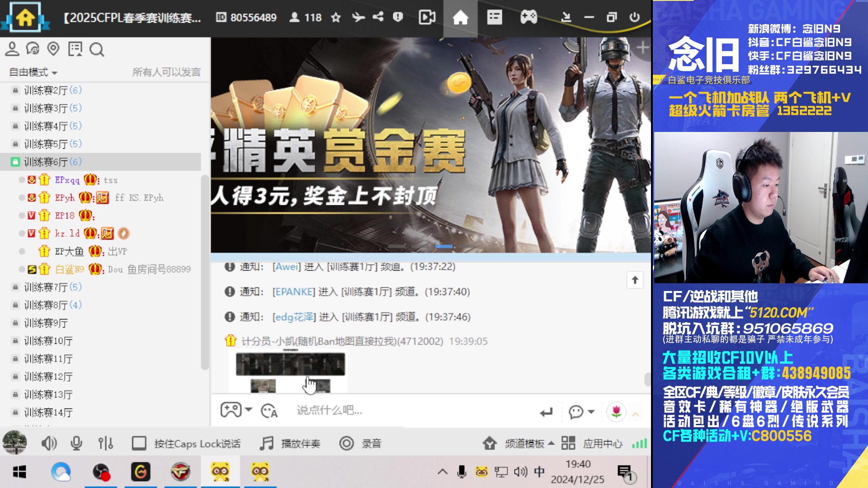The image size is (868, 488).
Task: Favorite this channel with the star icon
Action: pos(335,18)
